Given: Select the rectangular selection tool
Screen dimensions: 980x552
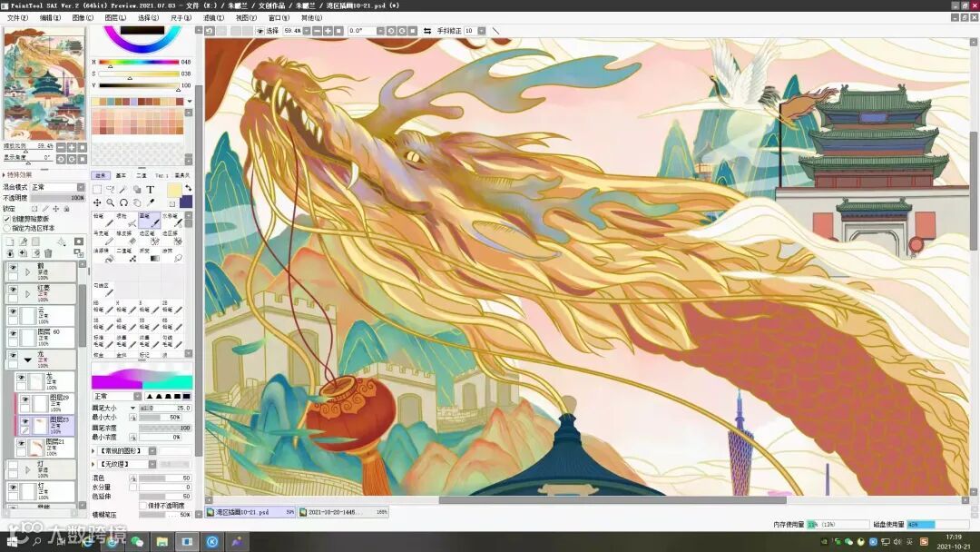Looking at the screenshot, I should tap(97, 190).
